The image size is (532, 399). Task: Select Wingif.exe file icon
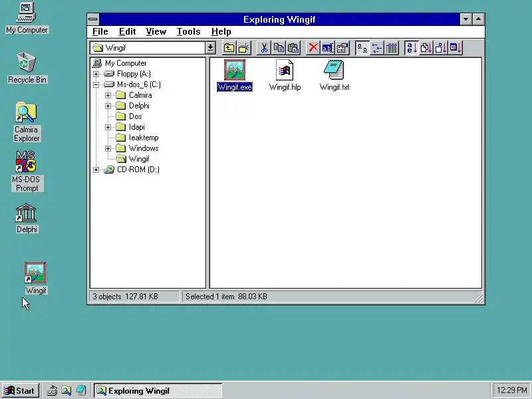click(235, 75)
